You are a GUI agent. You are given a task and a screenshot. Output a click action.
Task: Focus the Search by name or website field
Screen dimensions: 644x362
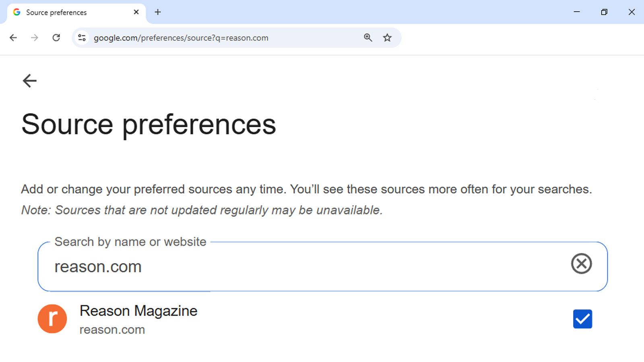coord(282,266)
